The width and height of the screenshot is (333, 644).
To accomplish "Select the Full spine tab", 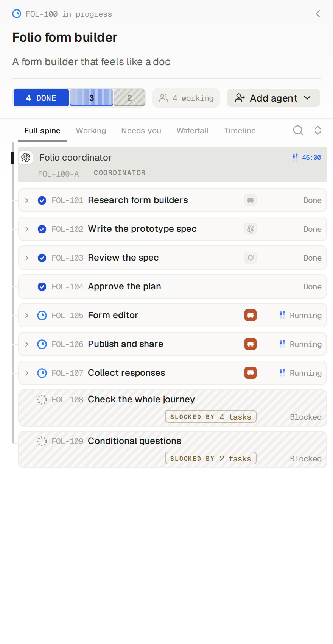I will pos(42,131).
